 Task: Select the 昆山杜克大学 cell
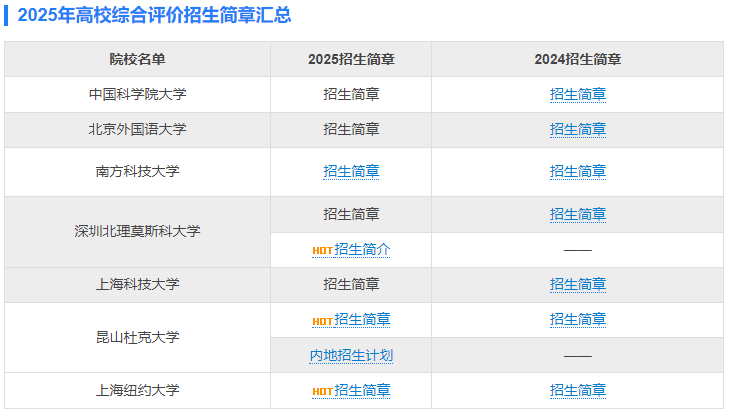(x=138, y=337)
